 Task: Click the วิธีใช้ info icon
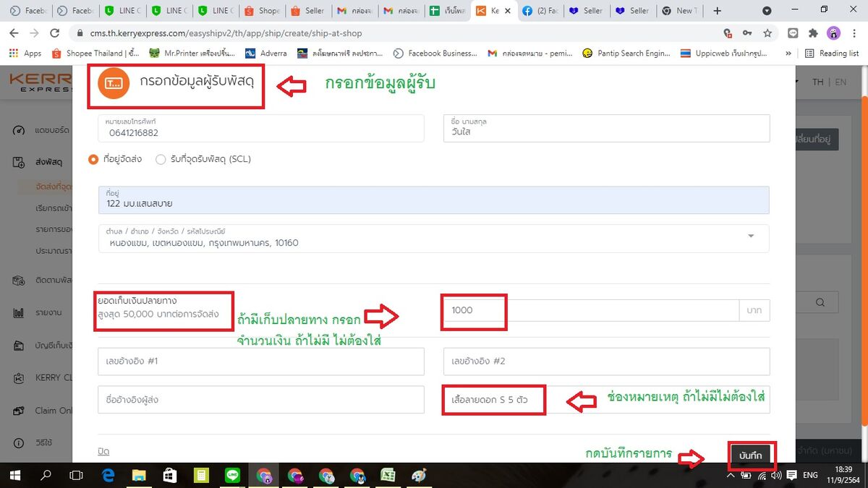coord(20,443)
